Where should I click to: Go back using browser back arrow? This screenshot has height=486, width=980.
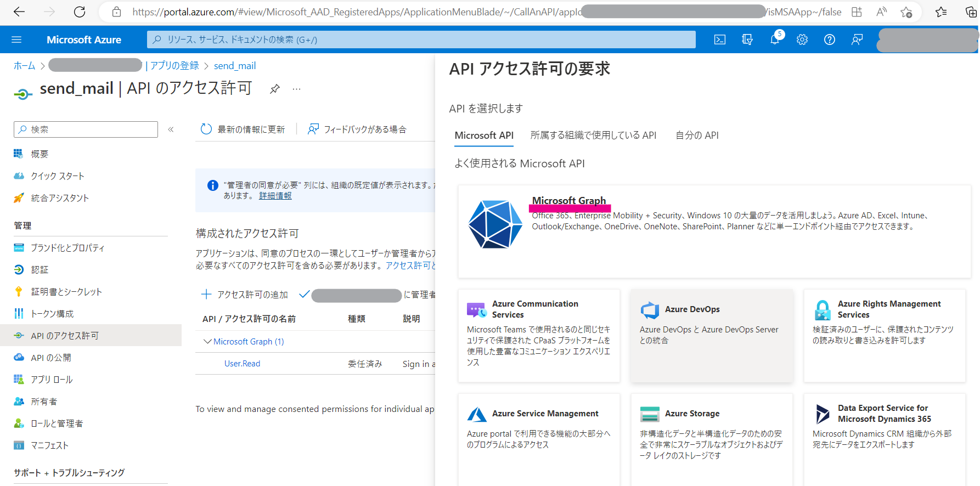coord(19,12)
